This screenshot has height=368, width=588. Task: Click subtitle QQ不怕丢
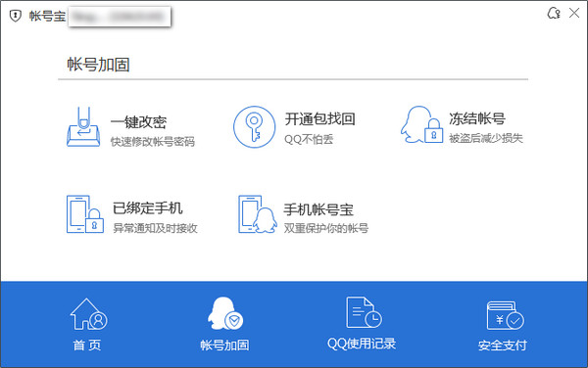click(x=309, y=139)
